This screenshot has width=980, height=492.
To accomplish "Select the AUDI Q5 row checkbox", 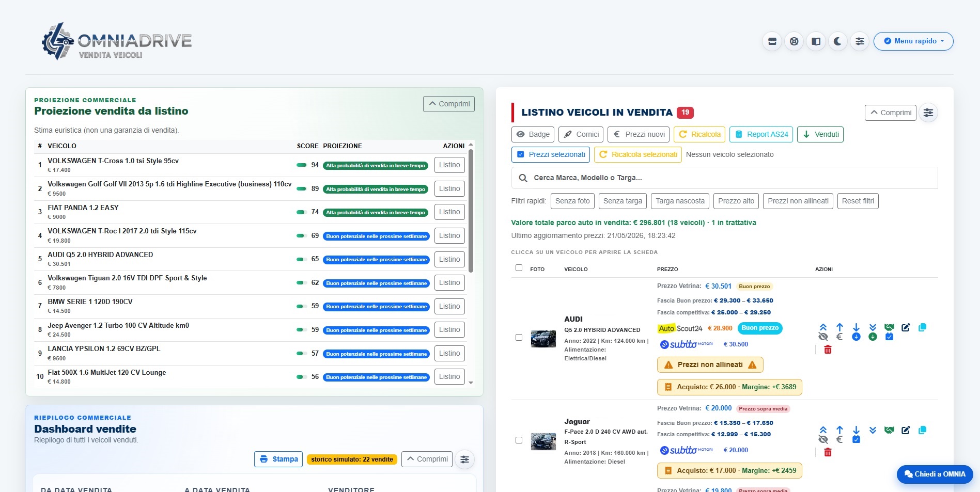I will (519, 338).
